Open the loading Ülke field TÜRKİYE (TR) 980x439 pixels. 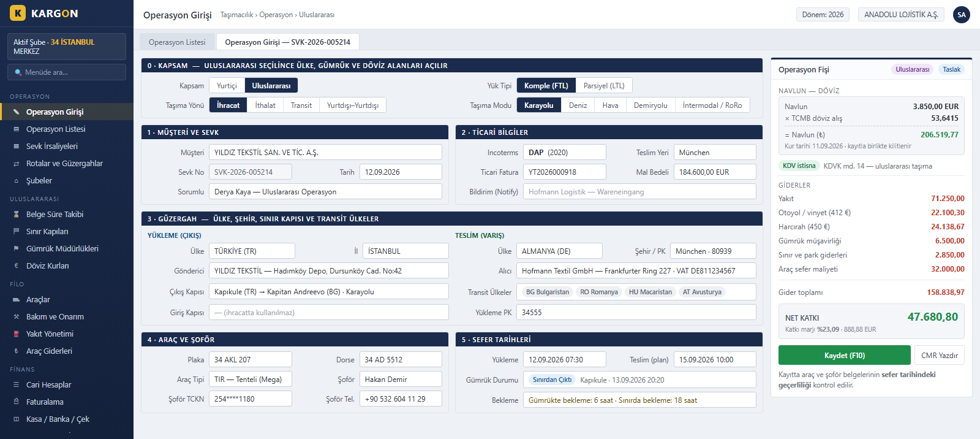coord(252,251)
